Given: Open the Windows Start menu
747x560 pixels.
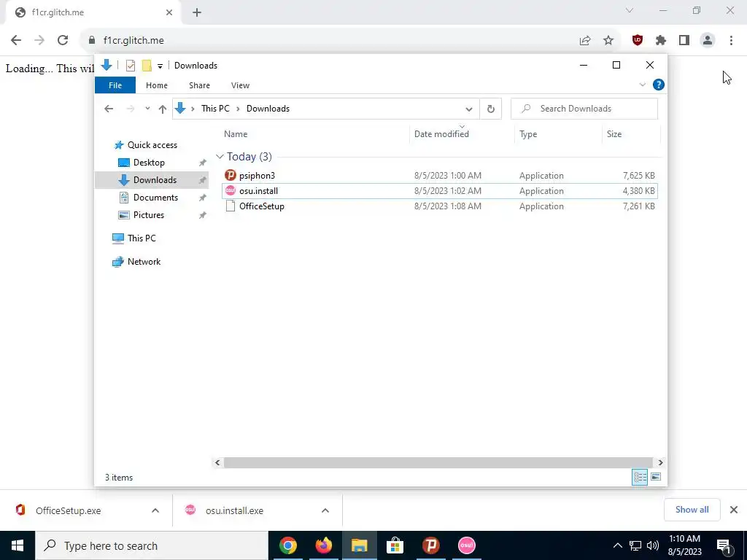Looking at the screenshot, I should point(18,545).
